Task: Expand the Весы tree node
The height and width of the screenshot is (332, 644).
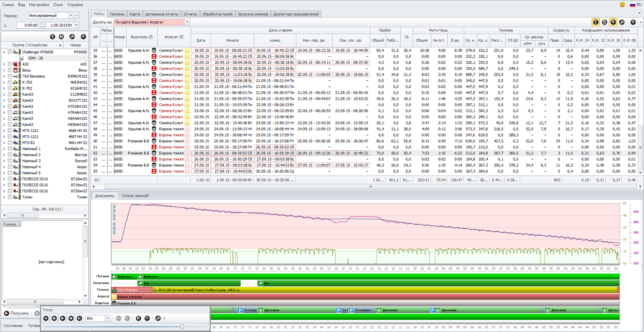Action: coord(4,70)
